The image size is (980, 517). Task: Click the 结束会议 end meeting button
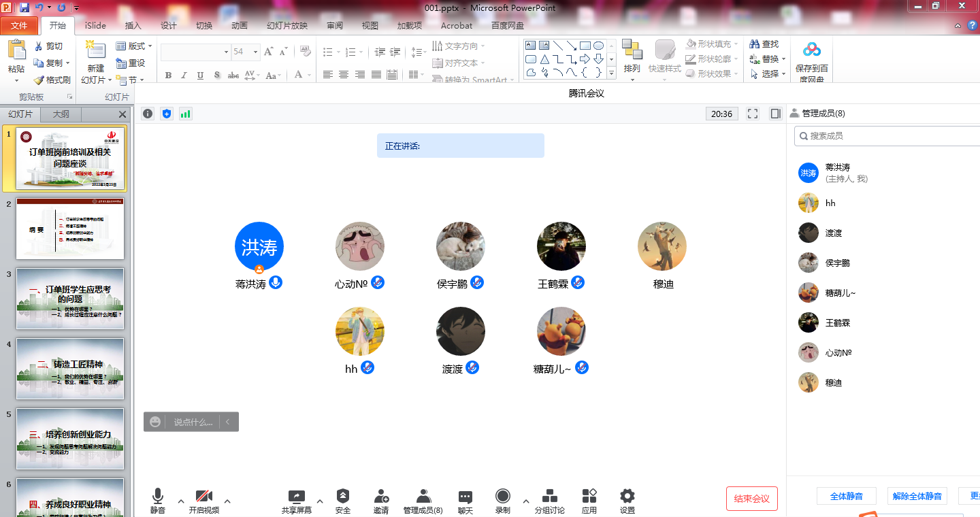(x=751, y=499)
